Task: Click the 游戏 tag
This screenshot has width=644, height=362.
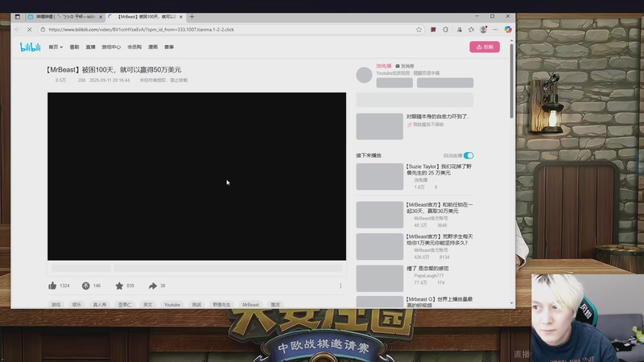Action: pos(56,305)
